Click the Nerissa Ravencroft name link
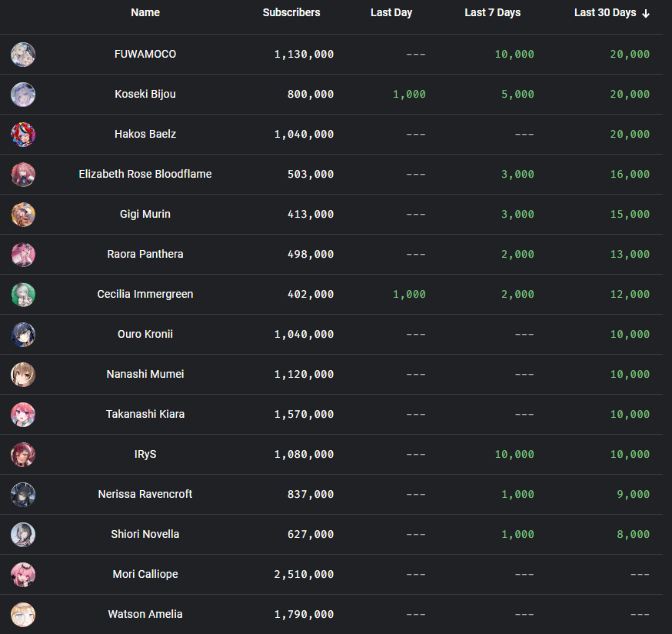 (x=145, y=495)
